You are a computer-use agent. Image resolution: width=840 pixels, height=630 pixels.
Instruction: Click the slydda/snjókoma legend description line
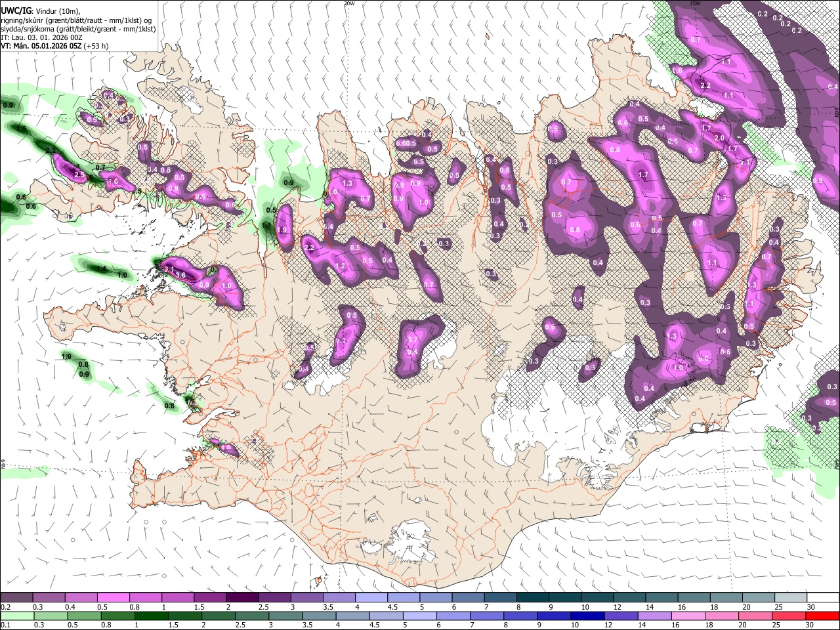[78, 29]
